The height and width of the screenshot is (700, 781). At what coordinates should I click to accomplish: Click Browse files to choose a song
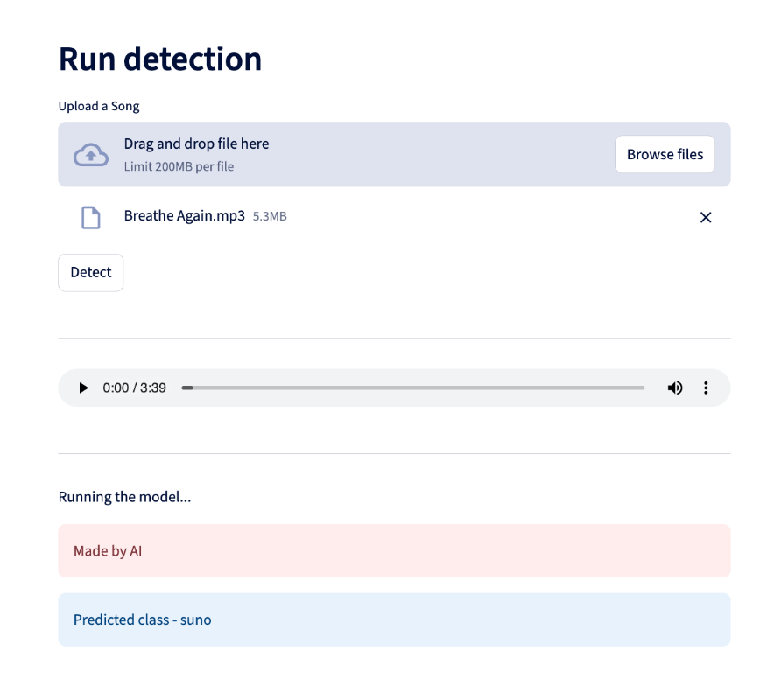point(665,154)
